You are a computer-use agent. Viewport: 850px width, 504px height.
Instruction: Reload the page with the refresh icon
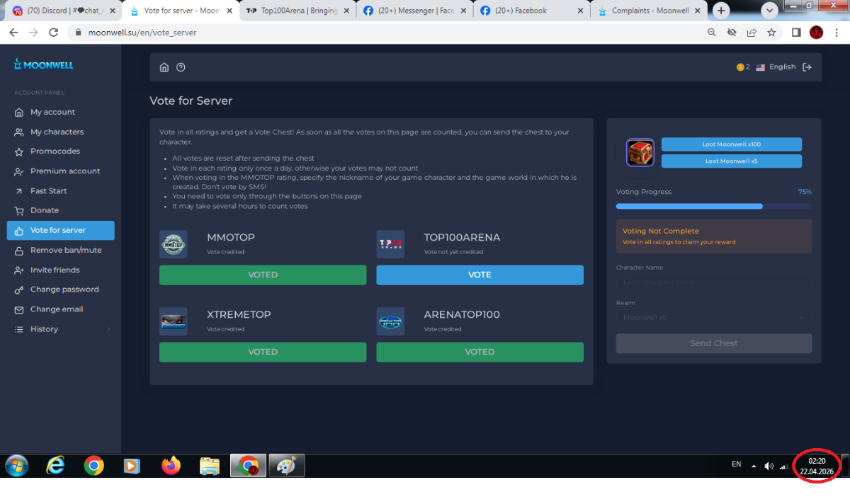coord(54,33)
